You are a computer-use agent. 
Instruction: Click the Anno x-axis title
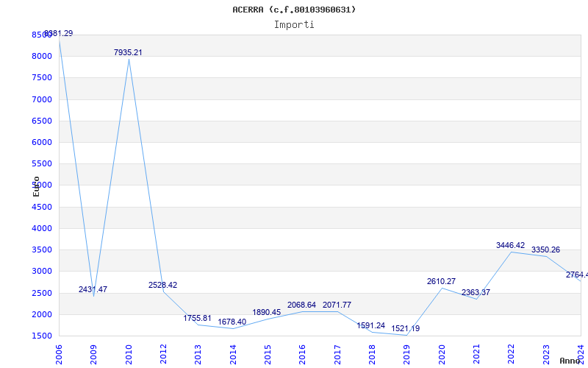coord(570,361)
